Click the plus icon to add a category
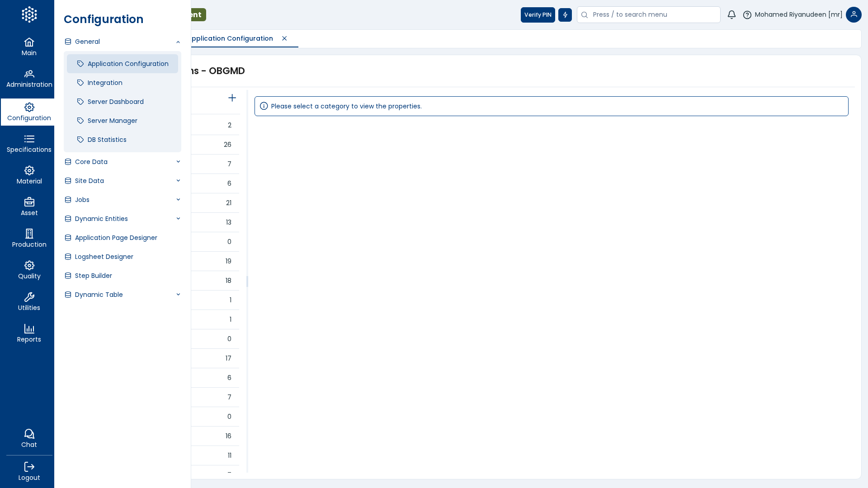Viewport: 868px width, 488px height. (232, 98)
